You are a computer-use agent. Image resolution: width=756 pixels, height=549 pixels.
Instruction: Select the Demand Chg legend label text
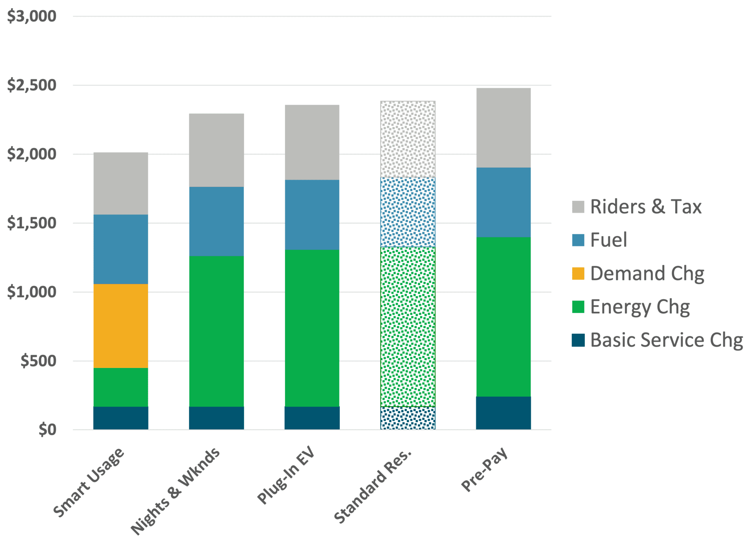click(647, 274)
